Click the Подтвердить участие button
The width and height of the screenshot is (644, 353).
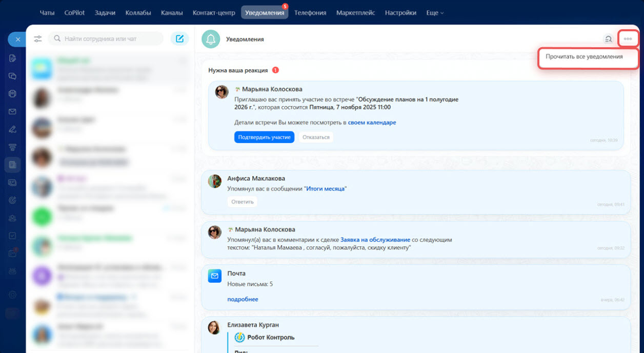[x=264, y=138]
